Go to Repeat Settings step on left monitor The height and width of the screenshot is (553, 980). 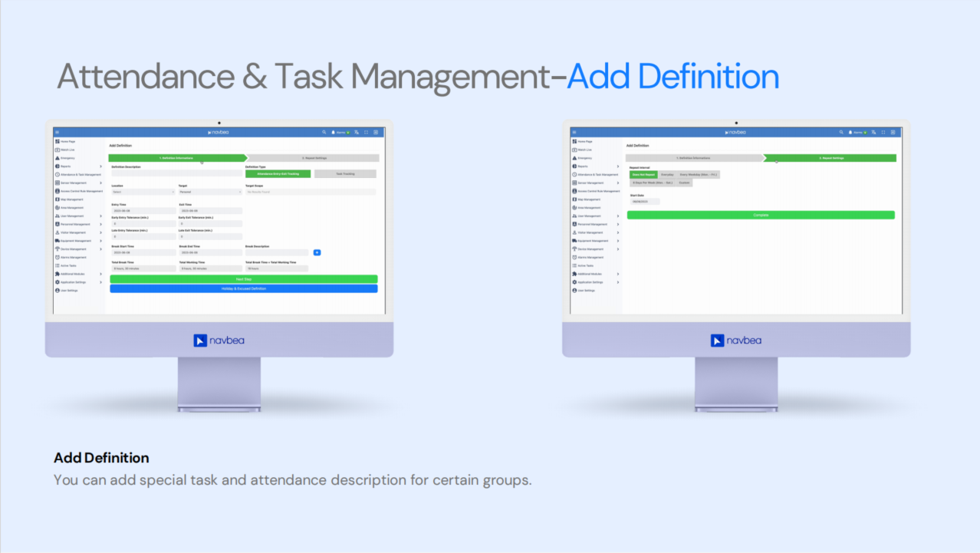314,158
